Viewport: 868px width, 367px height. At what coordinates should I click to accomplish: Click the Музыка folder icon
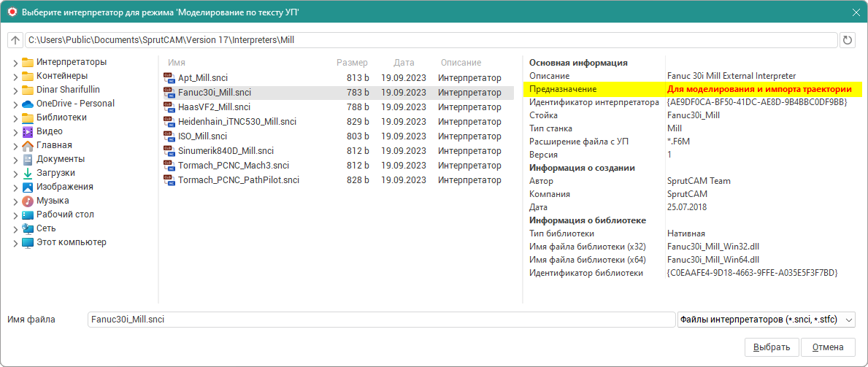click(28, 201)
